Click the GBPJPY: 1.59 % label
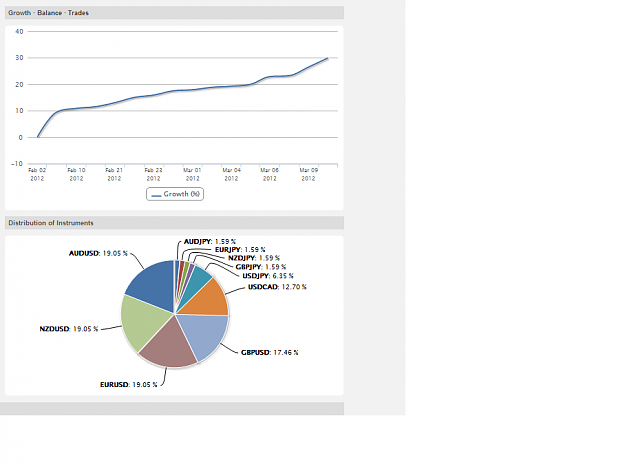Image resolution: width=625 pixels, height=467 pixels. pos(261,267)
